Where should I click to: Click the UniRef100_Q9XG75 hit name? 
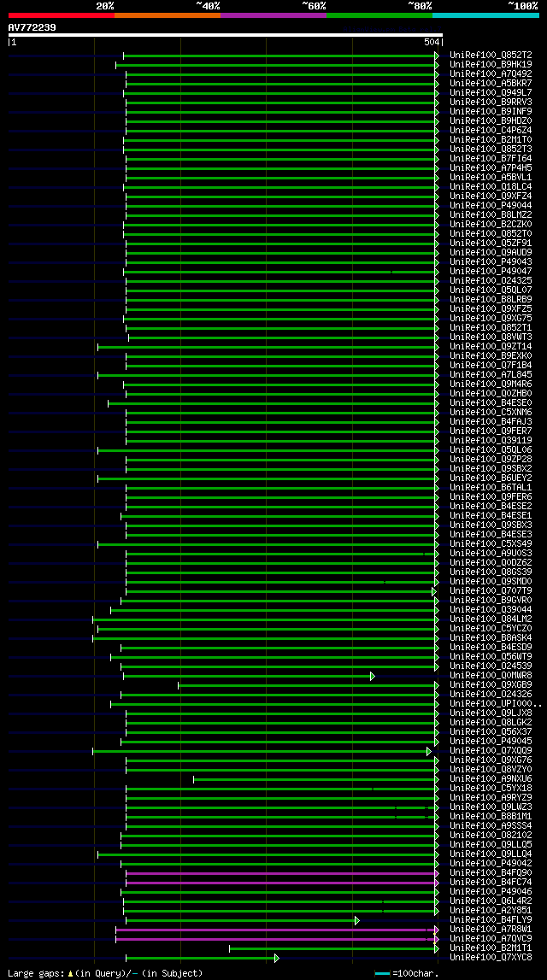(491, 318)
